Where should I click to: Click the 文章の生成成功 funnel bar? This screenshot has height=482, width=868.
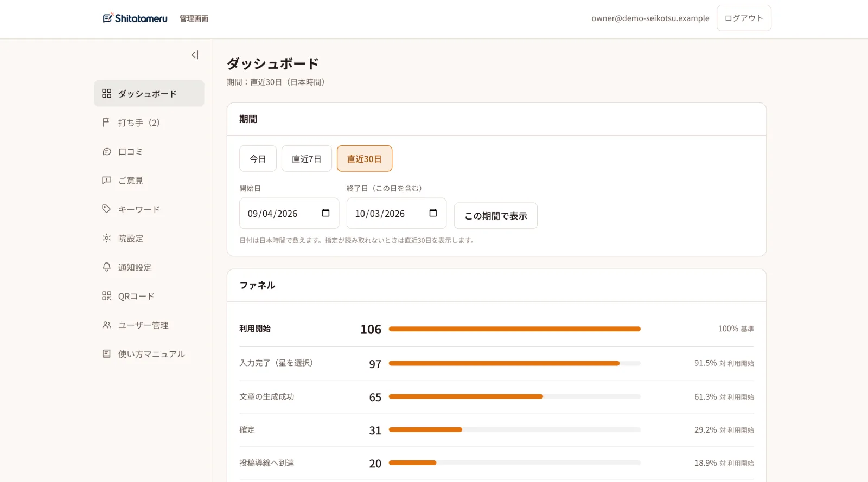click(x=515, y=396)
